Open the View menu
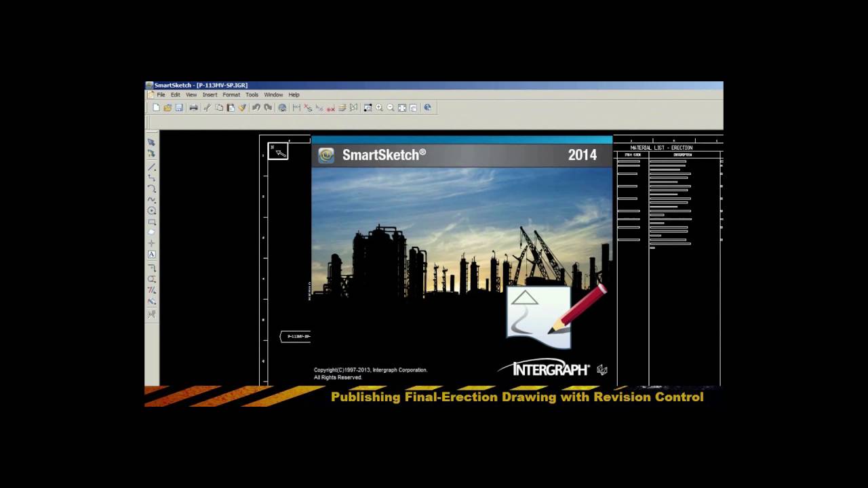Image resolution: width=868 pixels, height=488 pixels. coord(191,95)
